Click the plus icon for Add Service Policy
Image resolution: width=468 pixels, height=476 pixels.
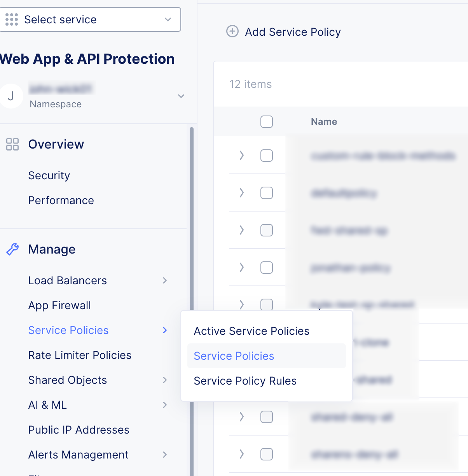point(232,31)
